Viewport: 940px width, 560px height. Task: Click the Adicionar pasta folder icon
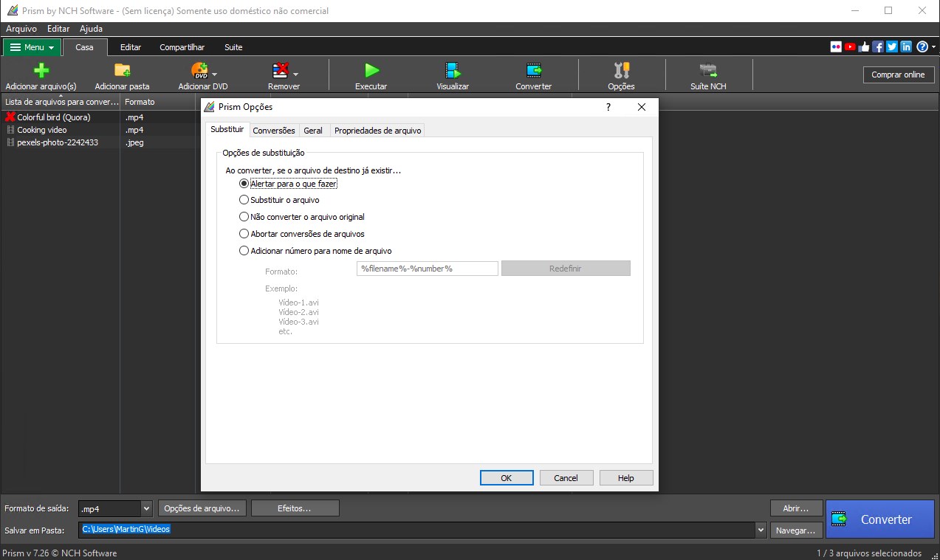click(122, 71)
